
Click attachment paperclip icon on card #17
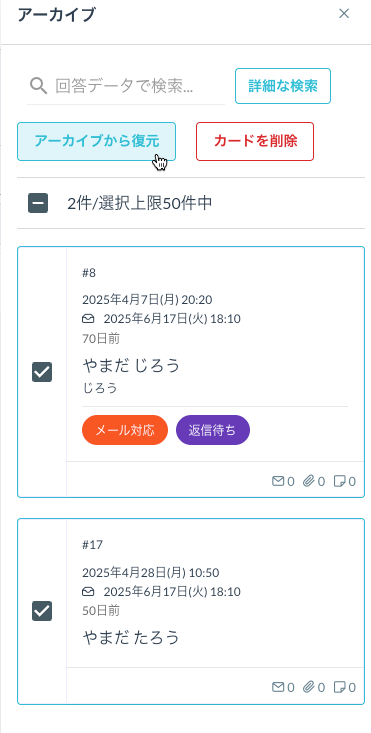click(x=308, y=687)
